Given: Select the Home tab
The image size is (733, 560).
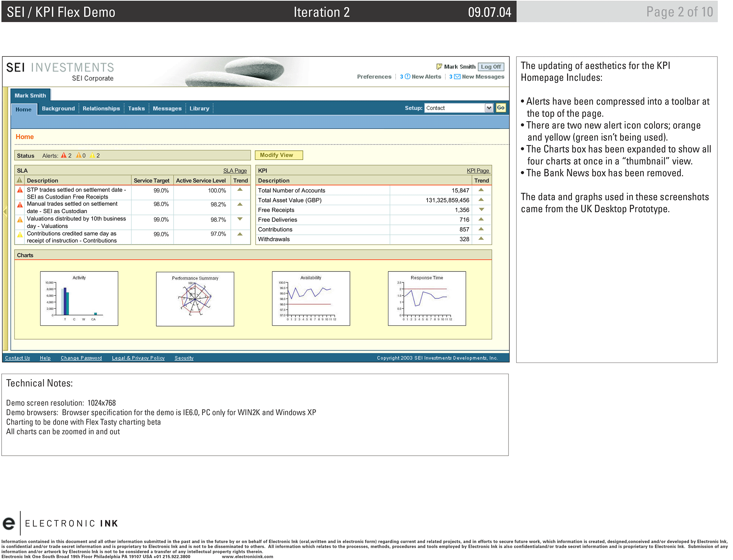Looking at the screenshot, I should pyautogui.click(x=24, y=109).
